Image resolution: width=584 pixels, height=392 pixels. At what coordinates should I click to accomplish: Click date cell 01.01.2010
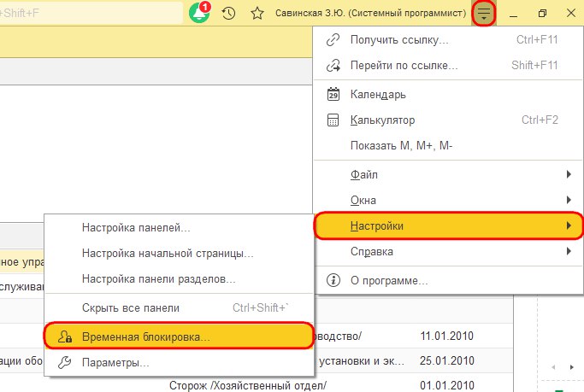click(x=446, y=386)
